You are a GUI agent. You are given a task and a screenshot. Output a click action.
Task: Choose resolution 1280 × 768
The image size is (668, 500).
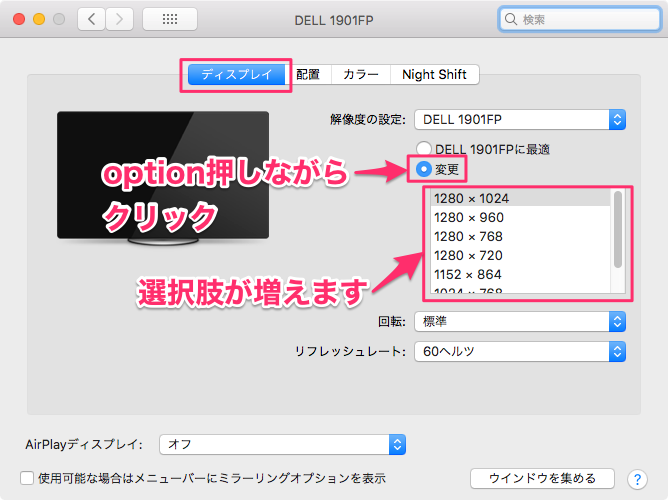520,236
